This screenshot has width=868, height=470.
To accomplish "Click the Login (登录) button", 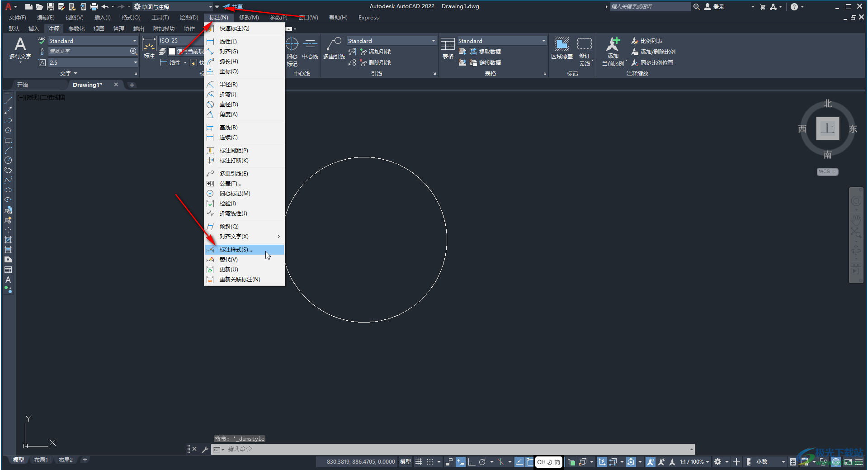I will pos(714,7).
